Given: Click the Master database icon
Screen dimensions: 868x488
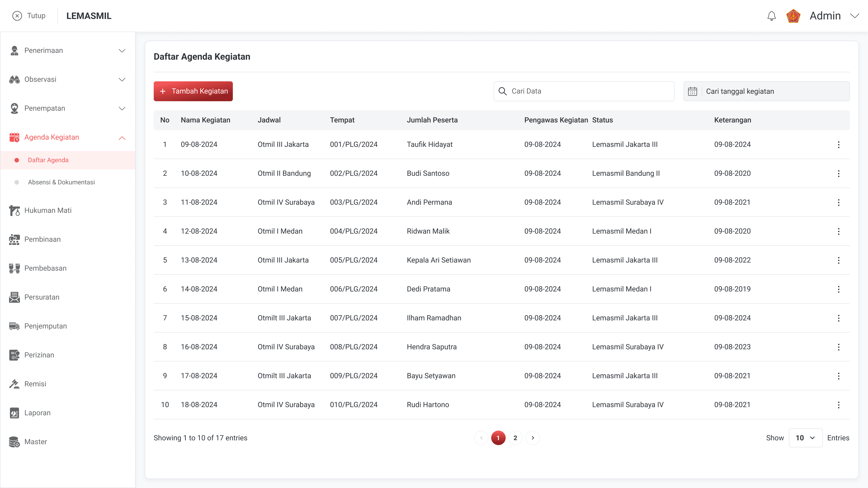Looking at the screenshot, I should coord(14,442).
